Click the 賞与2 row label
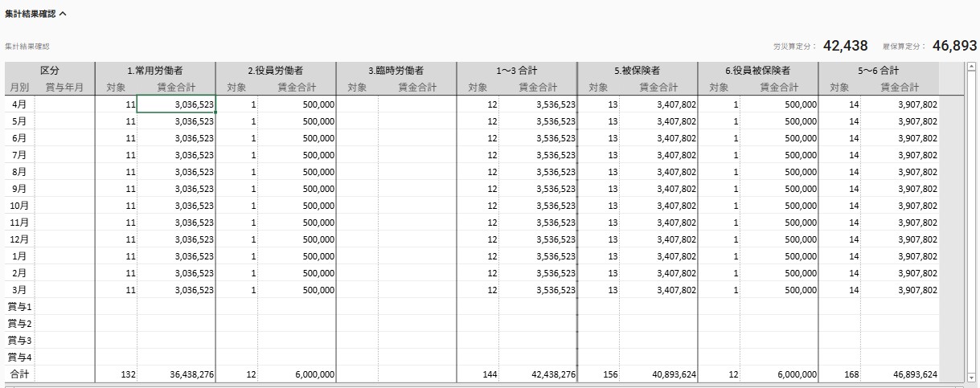Viewport: 980px width, 388px height. [19, 324]
